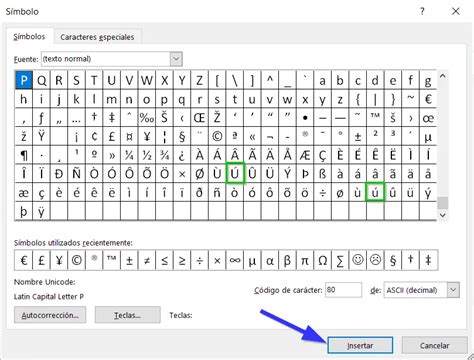Switch to the Caracteres especiales tab
This screenshot has height=360, width=474.
[97, 37]
